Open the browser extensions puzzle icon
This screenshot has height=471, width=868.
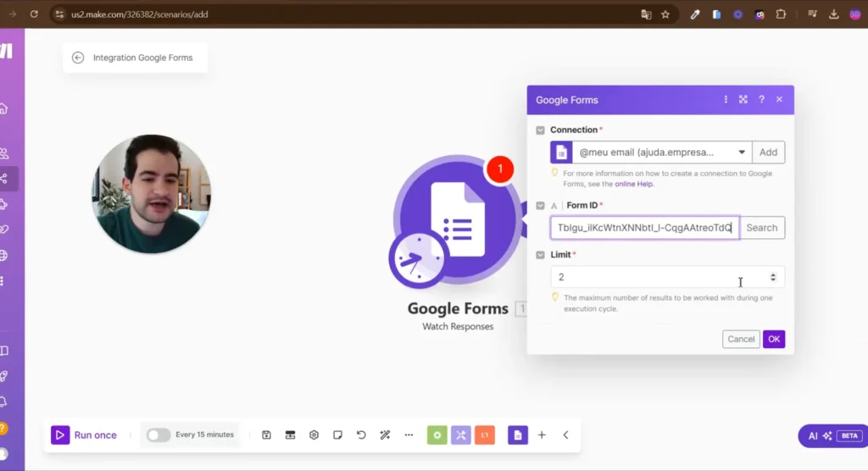tap(781, 14)
